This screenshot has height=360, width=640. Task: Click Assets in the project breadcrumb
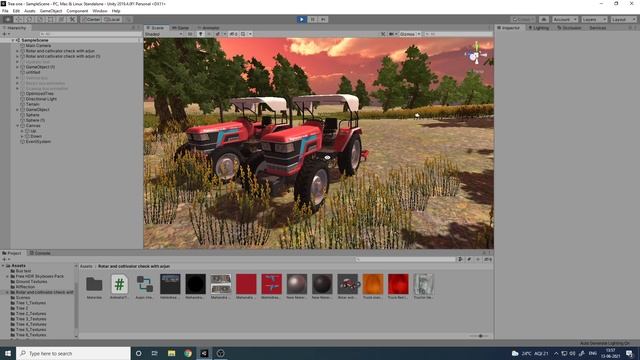pyautogui.click(x=86, y=266)
